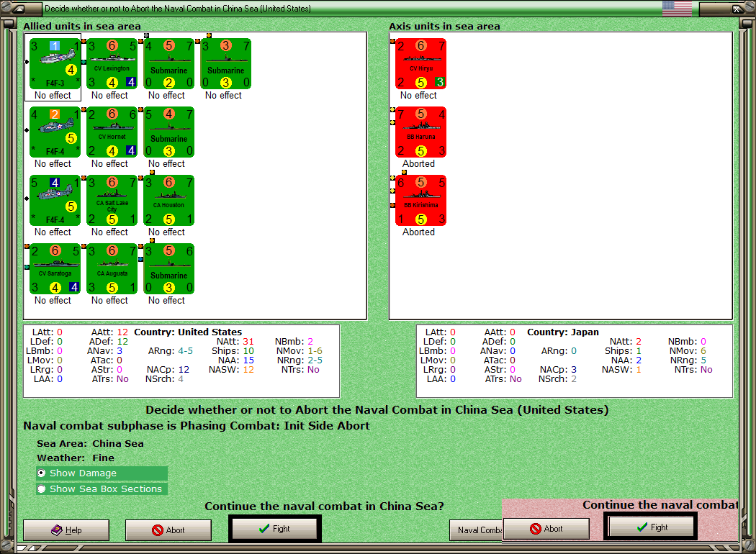Click Abort in the pink overlay panel
The height and width of the screenshot is (554, 756).
(x=546, y=529)
